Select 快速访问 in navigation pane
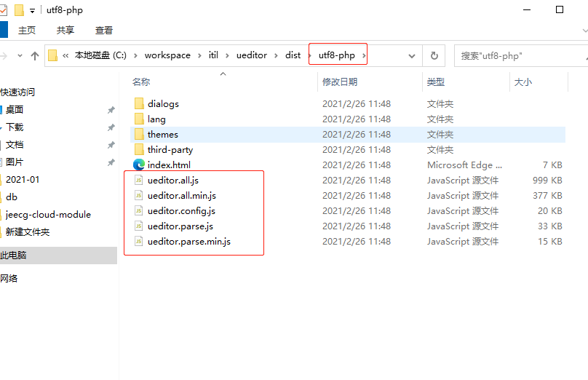The width and height of the screenshot is (588, 380). coord(17,92)
